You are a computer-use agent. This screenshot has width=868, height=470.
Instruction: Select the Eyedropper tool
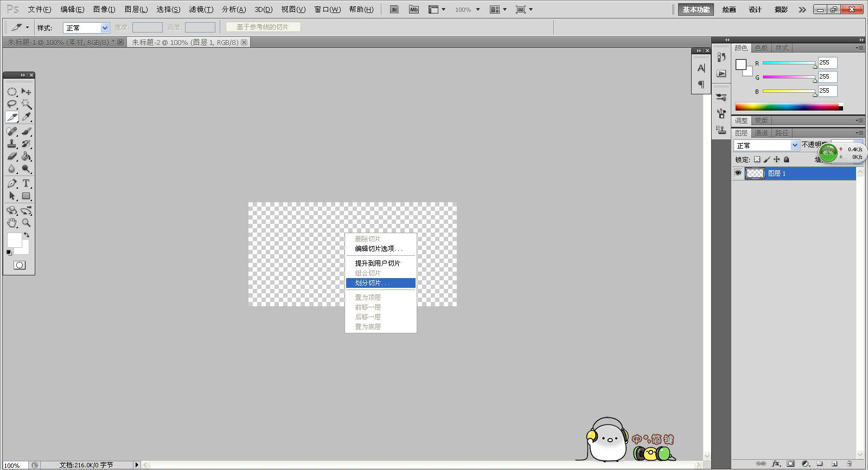[x=26, y=117]
